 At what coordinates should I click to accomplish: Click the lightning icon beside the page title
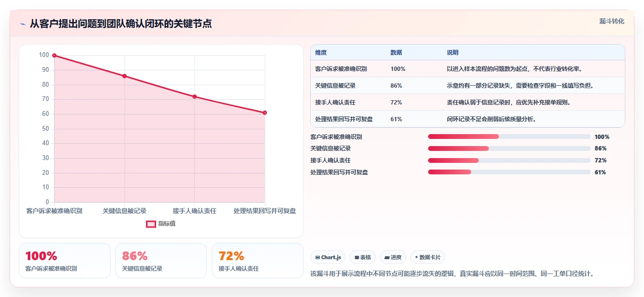click(x=23, y=24)
